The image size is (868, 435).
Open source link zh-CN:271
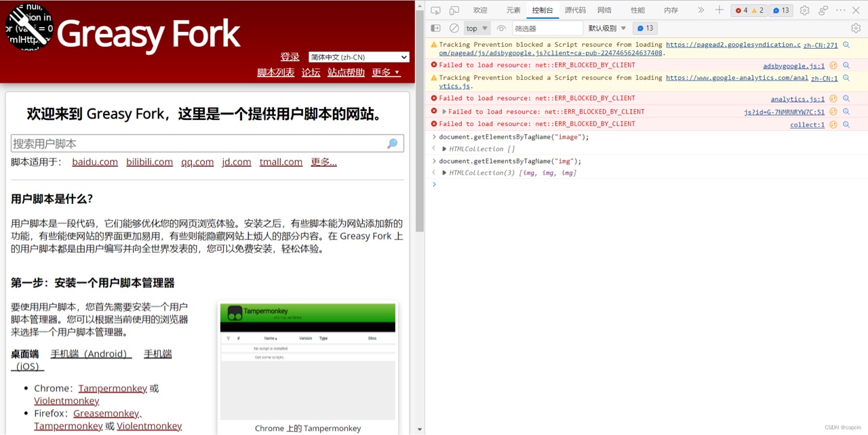tap(821, 45)
